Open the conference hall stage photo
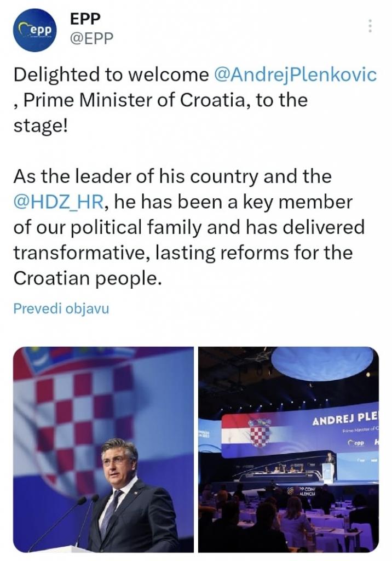Image resolution: width=392 pixels, height=561 pixels. [x=289, y=449]
